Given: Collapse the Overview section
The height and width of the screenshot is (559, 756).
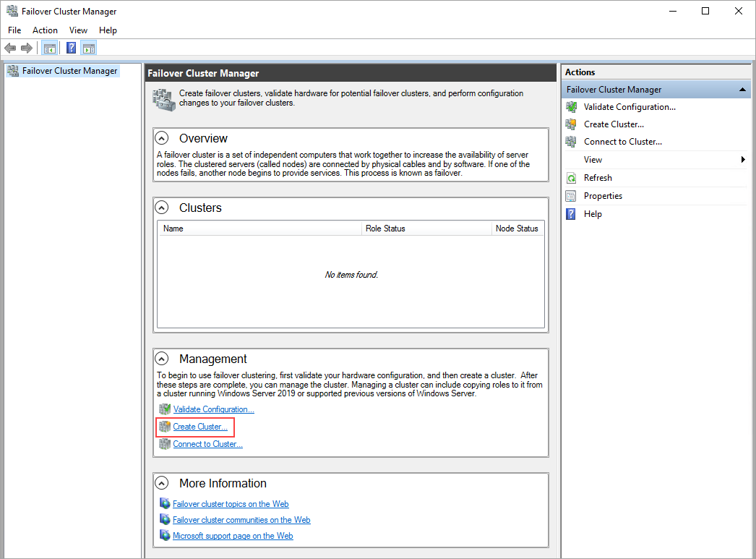Looking at the screenshot, I should [x=162, y=138].
